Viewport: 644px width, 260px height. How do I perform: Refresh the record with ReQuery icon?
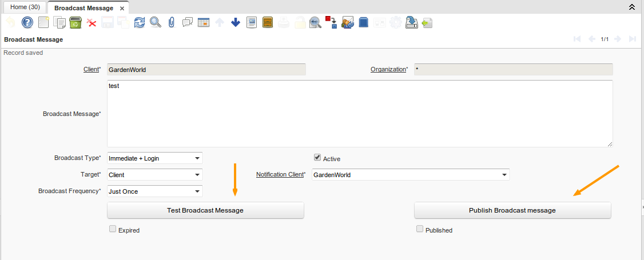pos(140,22)
